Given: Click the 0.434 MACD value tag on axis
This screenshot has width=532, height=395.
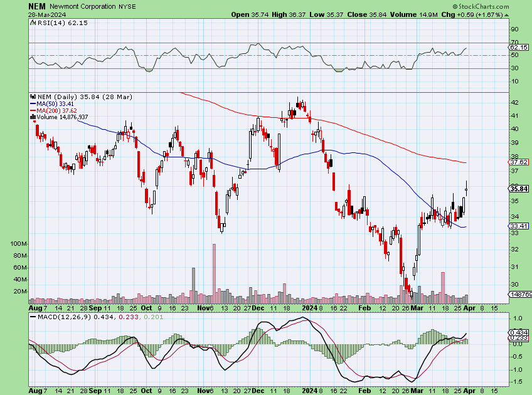Looking at the screenshot, I should pyautogui.click(x=519, y=332).
